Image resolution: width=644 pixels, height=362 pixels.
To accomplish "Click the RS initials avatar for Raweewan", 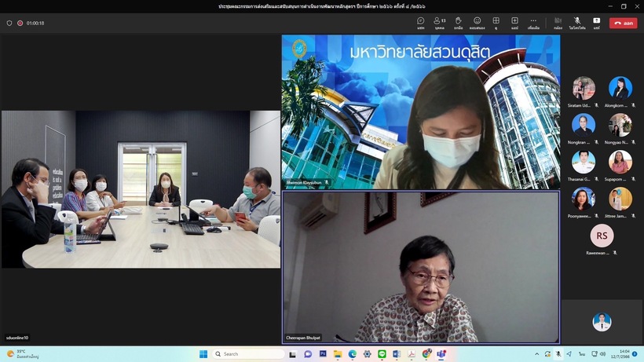I will pos(602,236).
